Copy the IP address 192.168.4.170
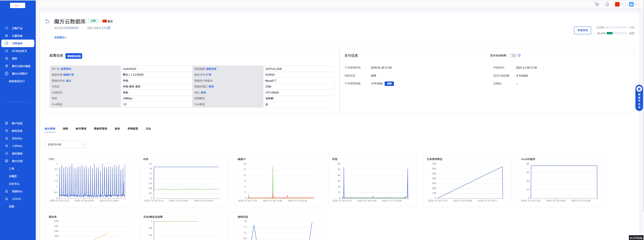 pos(109,28)
